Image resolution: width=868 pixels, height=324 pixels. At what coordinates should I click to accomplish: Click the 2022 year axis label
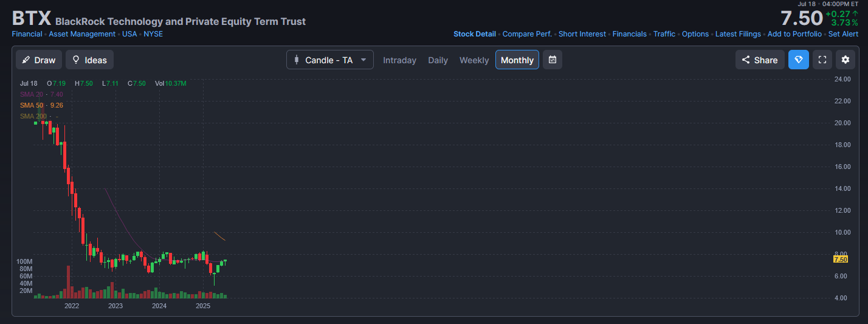72,306
